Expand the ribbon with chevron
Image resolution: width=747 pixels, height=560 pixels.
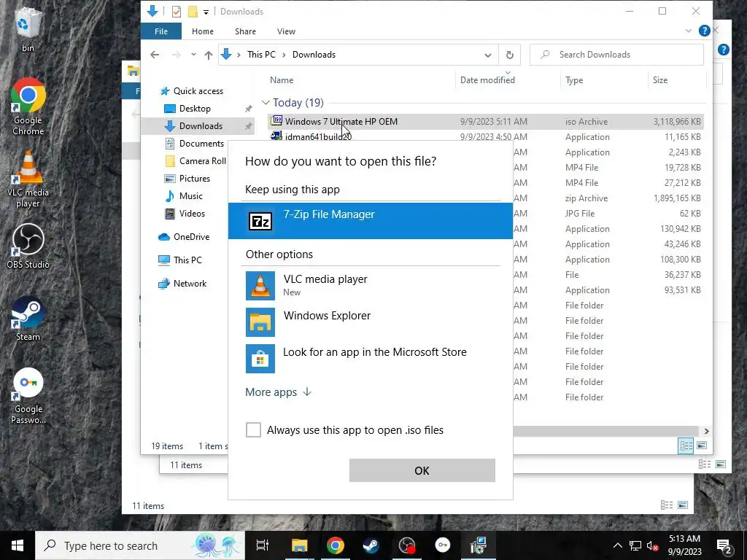tap(689, 31)
